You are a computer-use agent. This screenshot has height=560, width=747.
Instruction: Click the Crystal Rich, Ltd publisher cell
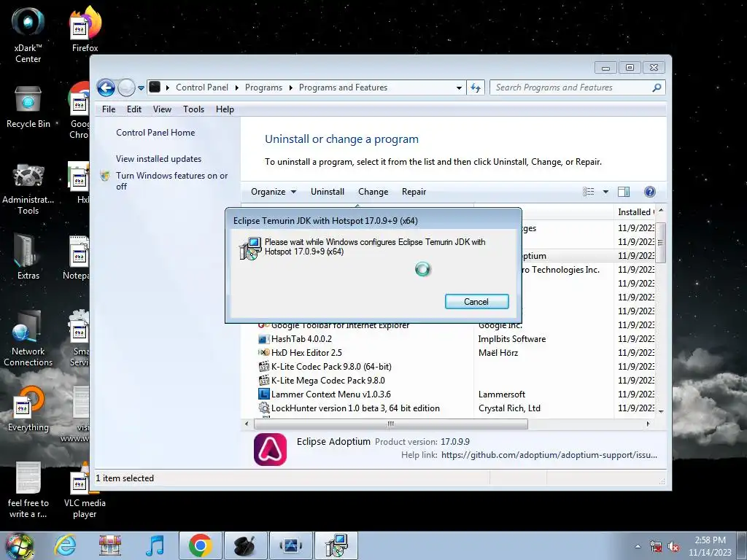(x=509, y=408)
